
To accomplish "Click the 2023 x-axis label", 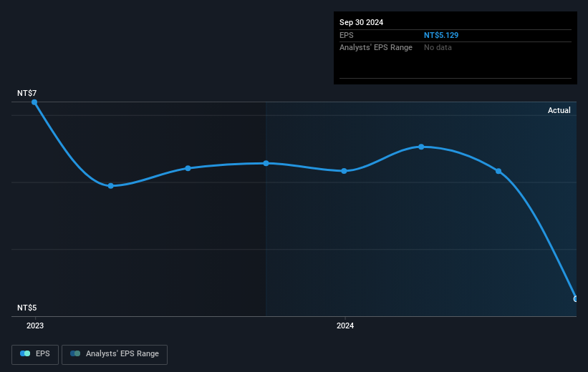I will point(35,325).
